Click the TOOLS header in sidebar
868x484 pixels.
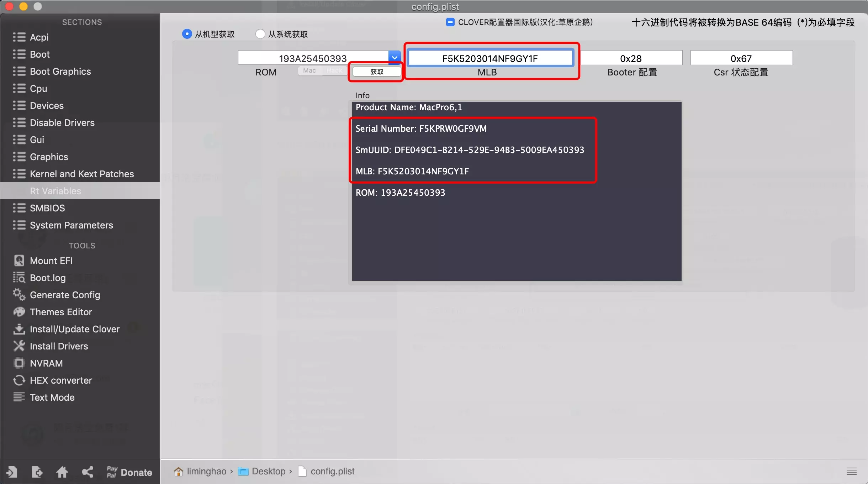82,246
